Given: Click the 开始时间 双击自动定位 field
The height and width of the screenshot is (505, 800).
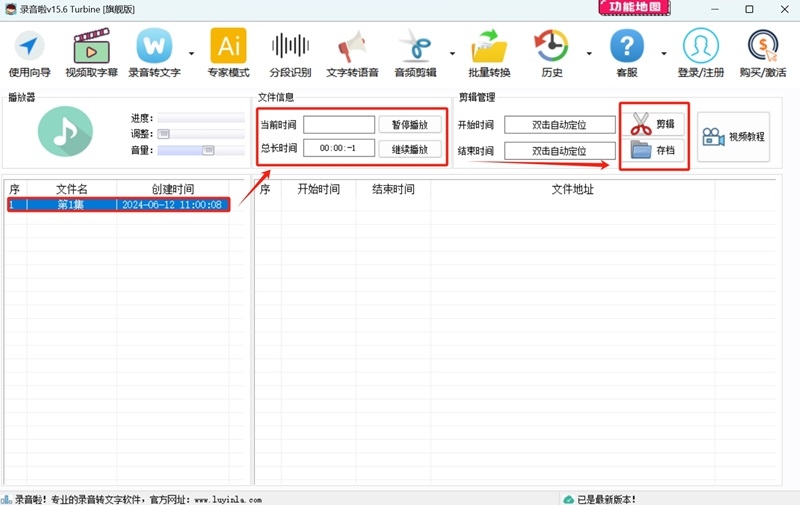Looking at the screenshot, I should pos(560,124).
